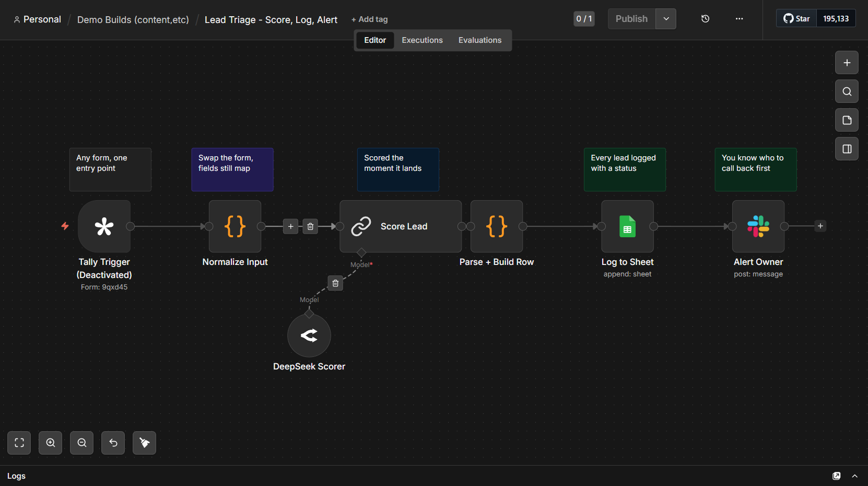Viewport: 868px width, 486px height.
Task: Delete the DeepSeek model connection
Action: click(x=335, y=283)
